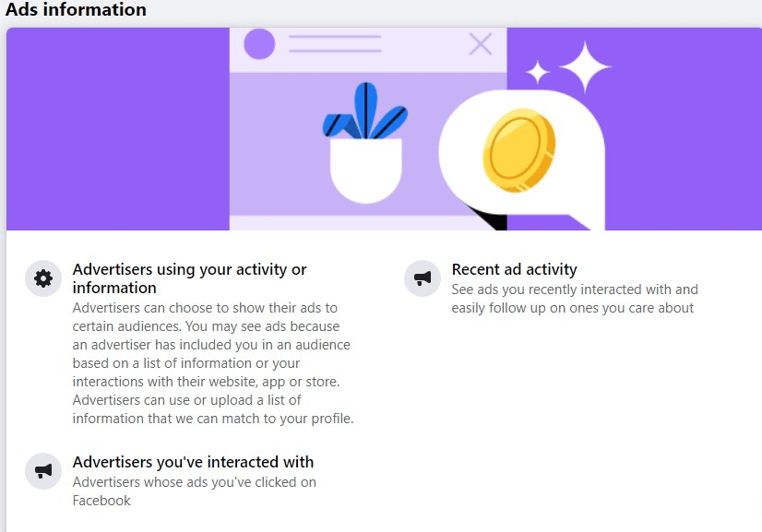Click the Ads information heading
This screenshot has height=532, width=762.
pyautogui.click(x=76, y=9)
